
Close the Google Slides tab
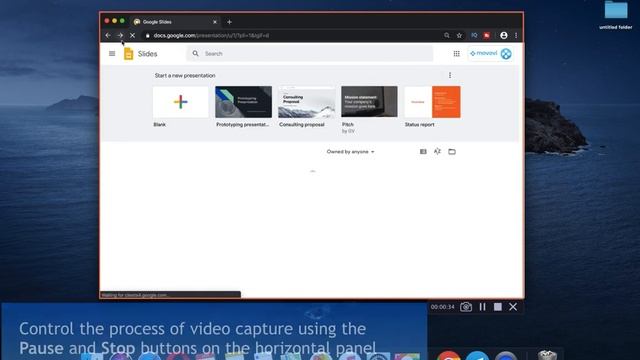click(x=215, y=22)
